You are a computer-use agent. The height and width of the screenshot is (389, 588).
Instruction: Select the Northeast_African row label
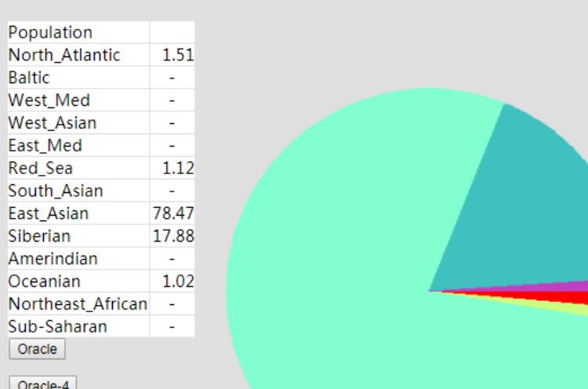tap(78, 304)
